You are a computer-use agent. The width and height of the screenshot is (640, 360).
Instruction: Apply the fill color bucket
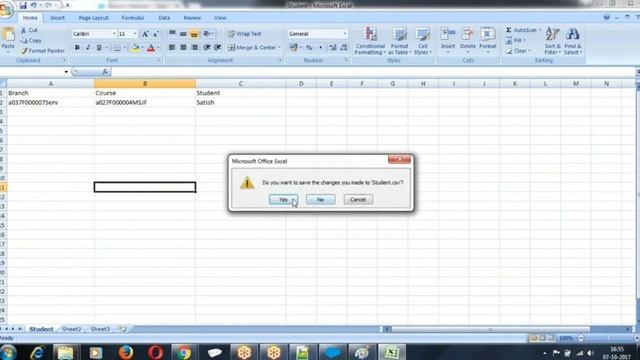point(135,48)
